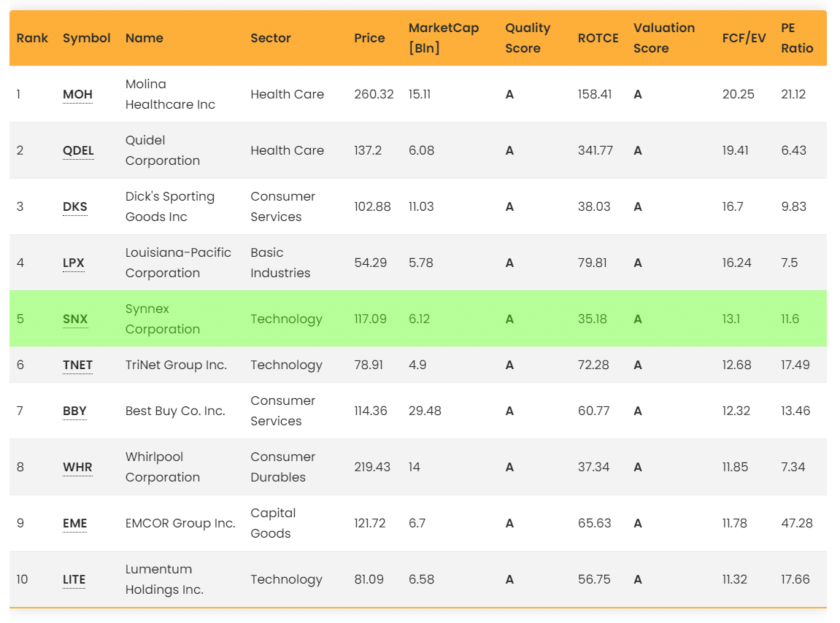Viewport: 840px width, 623px height.
Task: Open the EME ticker link
Action: pos(75,523)
